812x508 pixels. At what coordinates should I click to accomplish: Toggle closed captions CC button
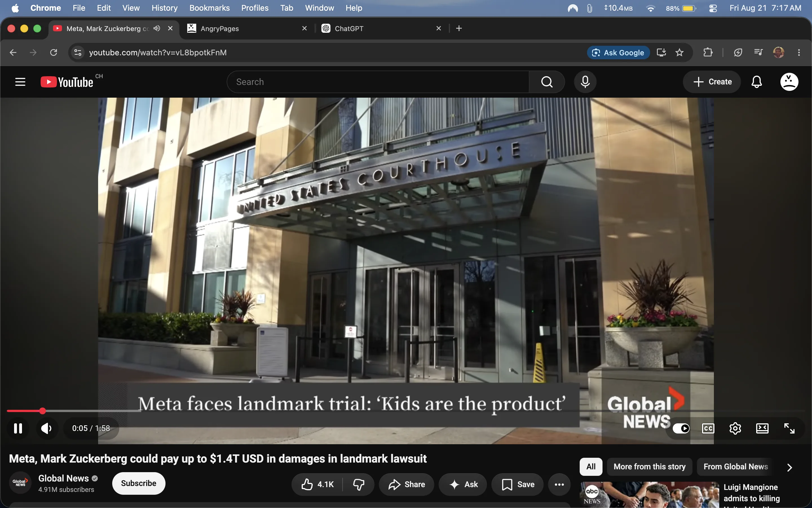708,428
